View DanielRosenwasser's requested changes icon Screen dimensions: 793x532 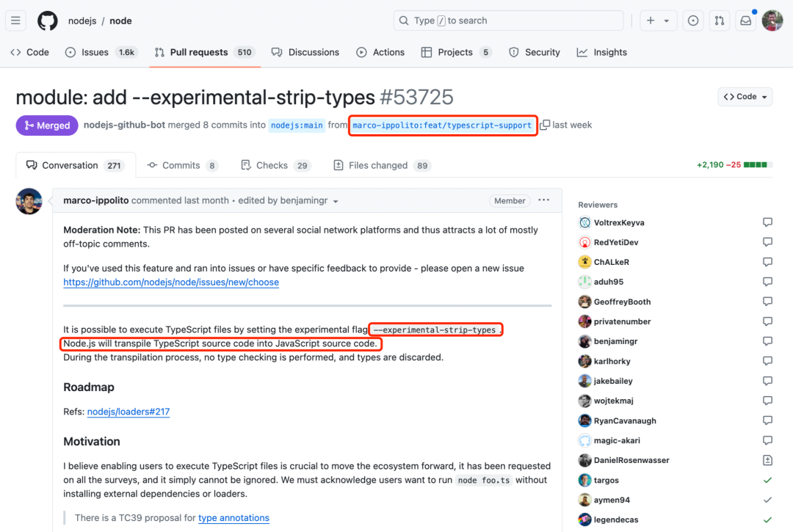click(767, 460)
